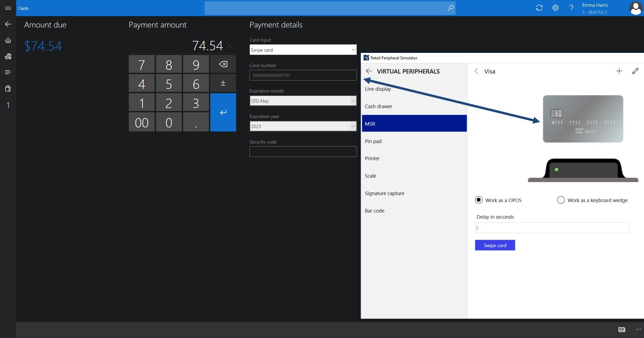Open the Expiration year dropdown
Screen dimensions: 644x338
303,126
